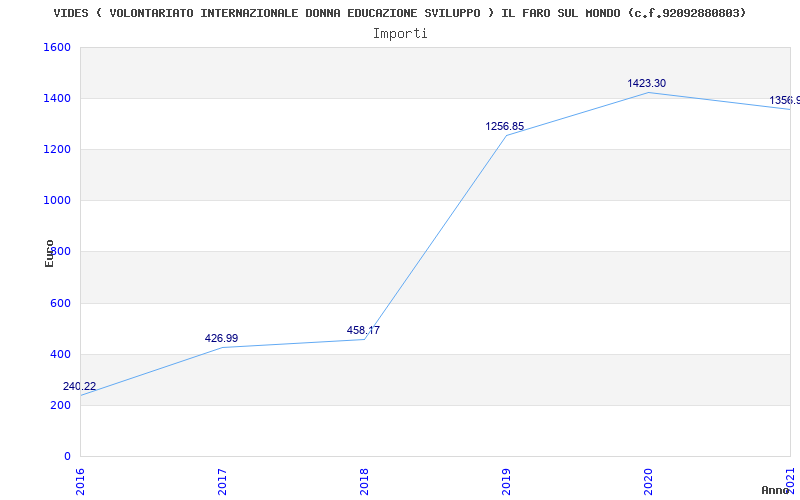Click the 240.22 data label for 2016
Image resolution: width=800 pixels, height=500 pixels.
[x=80, y=387]
